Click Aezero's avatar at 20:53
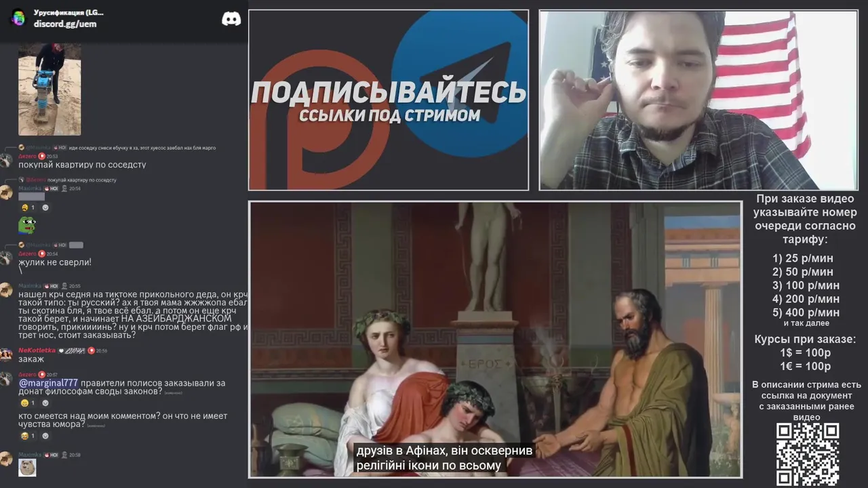 [6, 160]
